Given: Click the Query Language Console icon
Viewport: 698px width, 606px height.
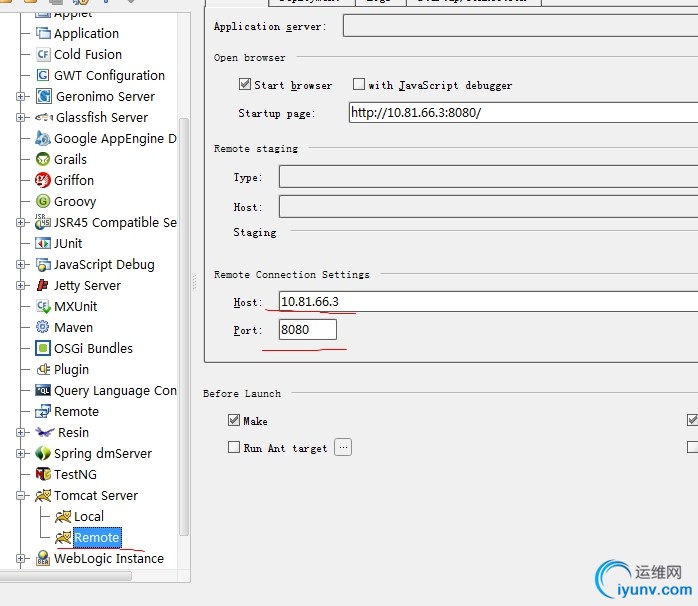Looking at the screenshot, I should pos(43,390).
